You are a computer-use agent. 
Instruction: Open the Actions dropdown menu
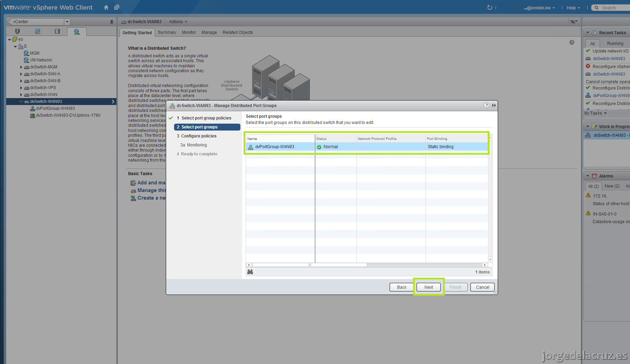click(x=178, y=22)
